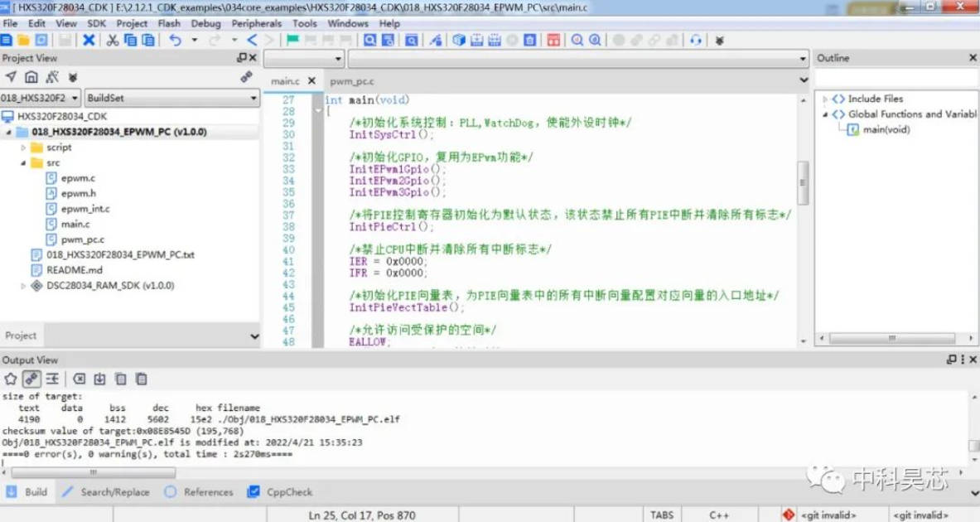Click the home icon in Project View toolbar
The width and height of the screenshot is (980, 522).
(x=31, y=77)
